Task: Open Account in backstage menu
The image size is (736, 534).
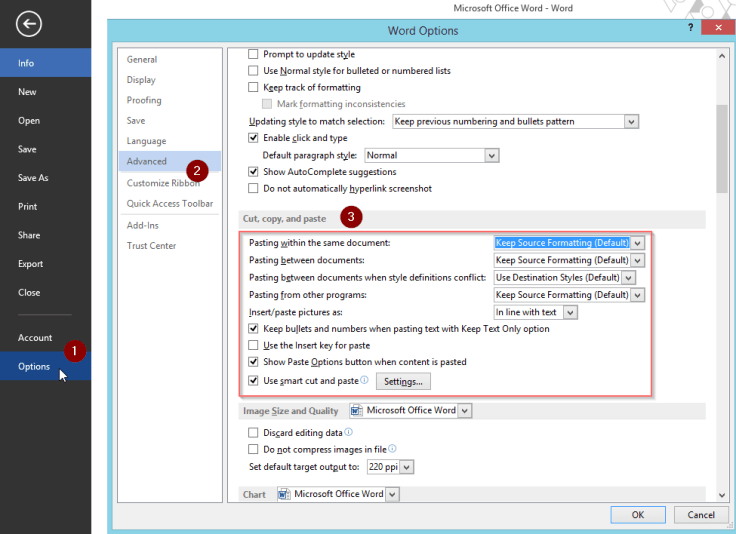Action: click(x=46, y=337)
